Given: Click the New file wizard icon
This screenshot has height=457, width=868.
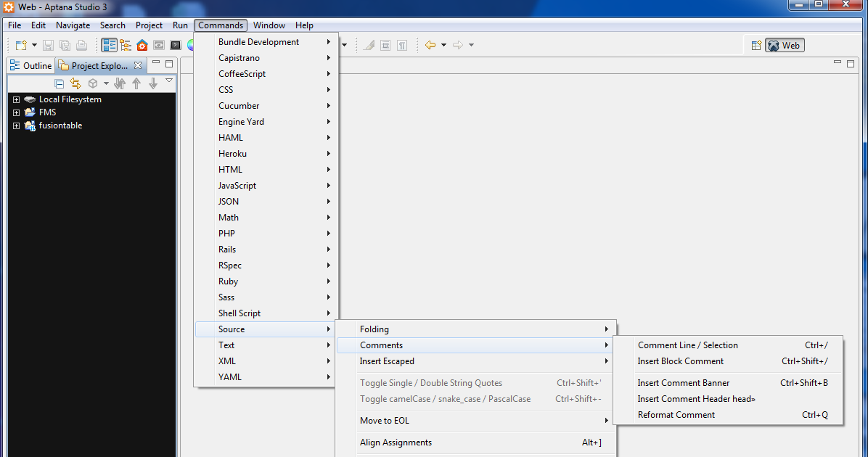Looking at the screenshot, I should (x=21, y=46).
